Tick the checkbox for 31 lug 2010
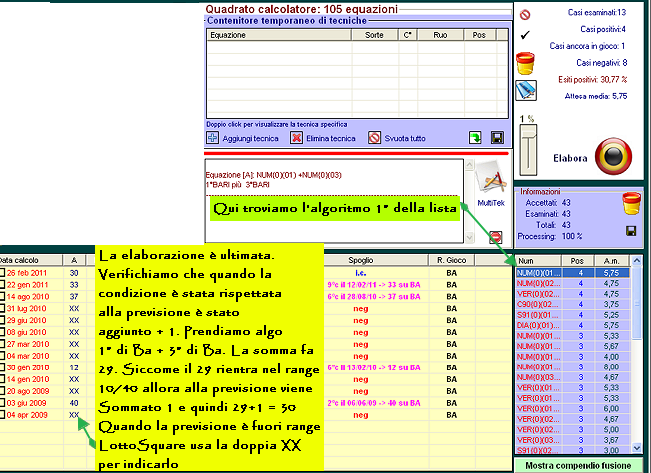The height and width of the screenshot is (473, 651). [2, 308]
